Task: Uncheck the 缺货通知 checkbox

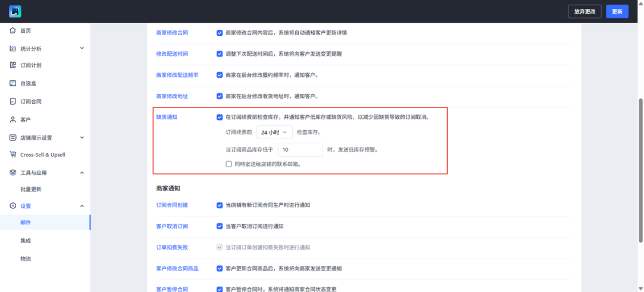Action: point(220,117)
